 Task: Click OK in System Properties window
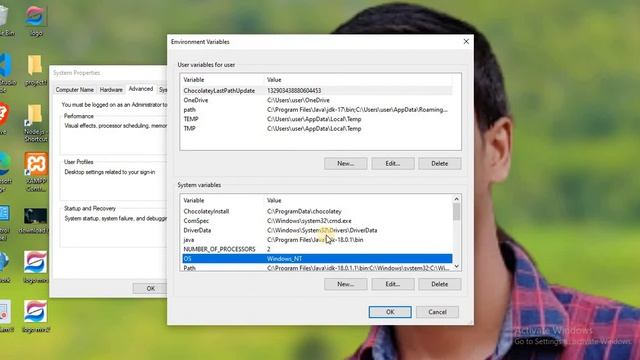click(150, 288)
